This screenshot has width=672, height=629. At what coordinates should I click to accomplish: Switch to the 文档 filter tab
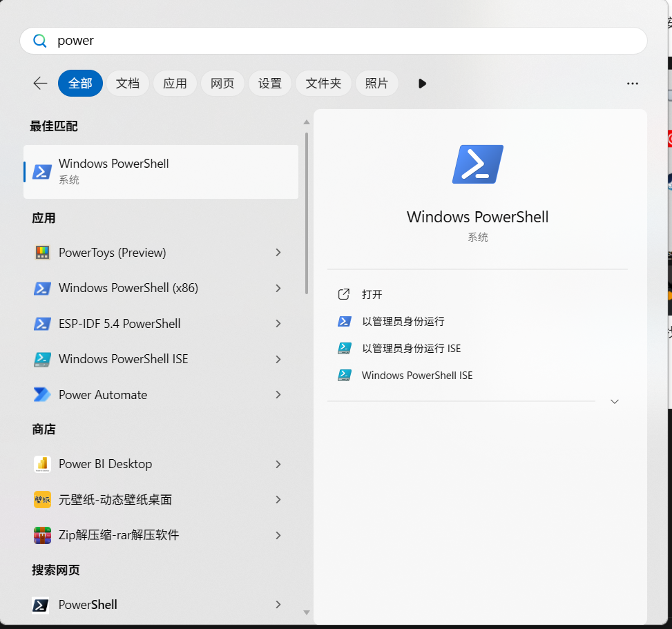click(x=128, y=83)
